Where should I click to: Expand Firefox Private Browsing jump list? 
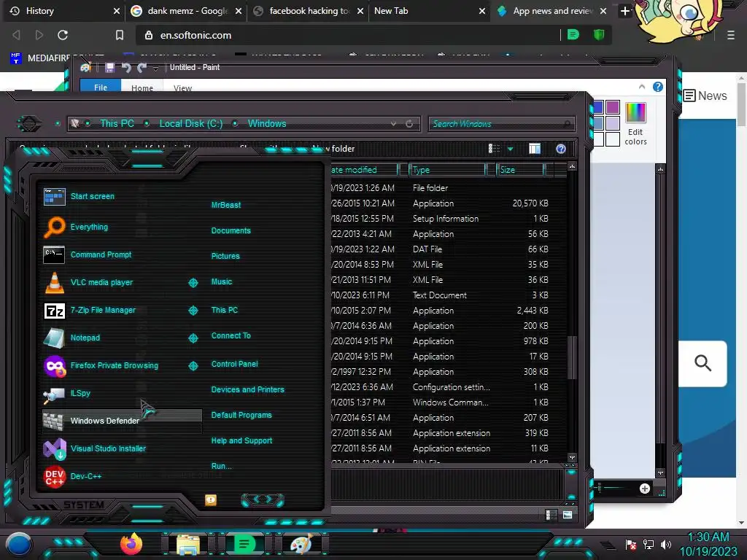(193, 366)
